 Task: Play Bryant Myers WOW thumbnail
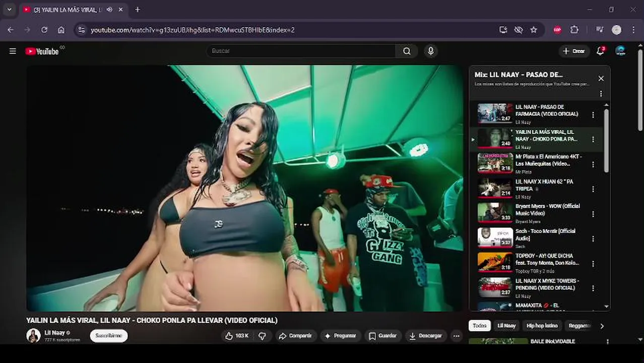pyautogui.click(x=495, y=213)
